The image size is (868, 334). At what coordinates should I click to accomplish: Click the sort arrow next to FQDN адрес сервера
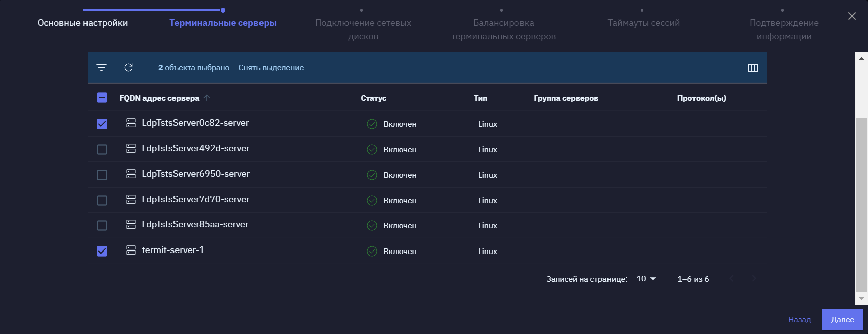(207, 98)
